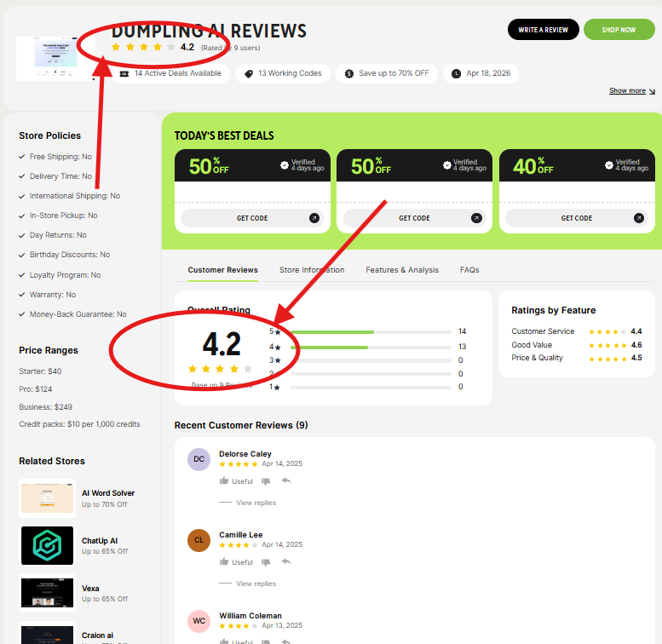Open Vexa related store link
Image resolution: width=662 pixels, height=644 pixels.
90,589
